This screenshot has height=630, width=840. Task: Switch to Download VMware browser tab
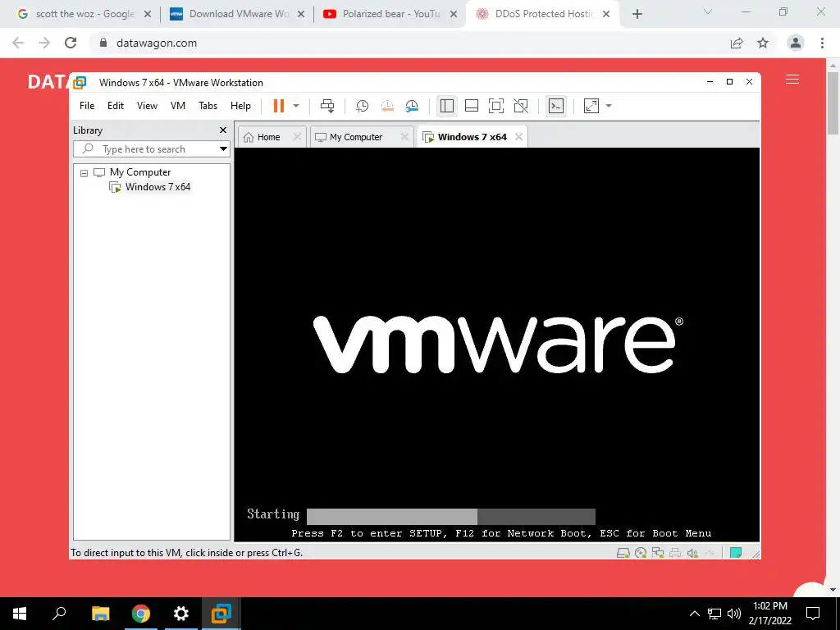[x=237, y=14]
